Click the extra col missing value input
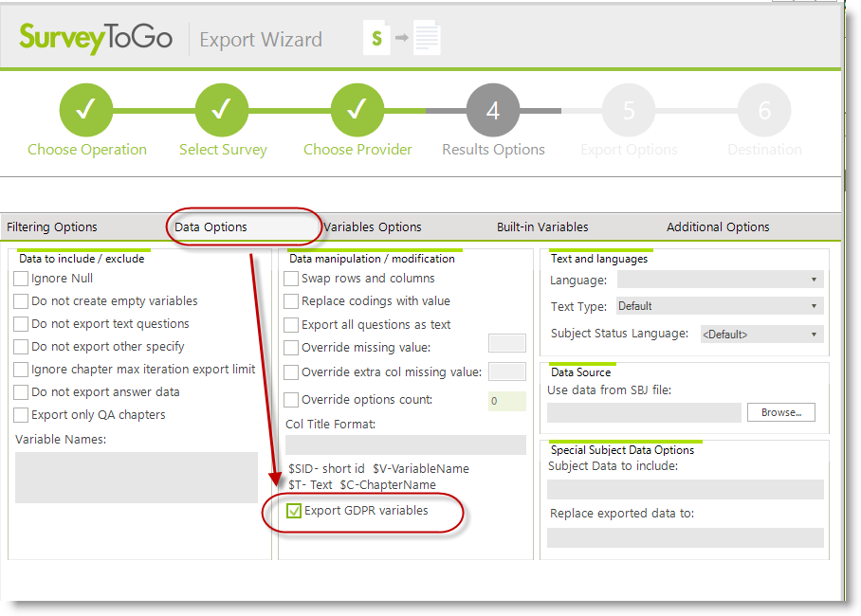Image resolution: width=861 pixels, height=616 pixels. (x=506, y=371)
